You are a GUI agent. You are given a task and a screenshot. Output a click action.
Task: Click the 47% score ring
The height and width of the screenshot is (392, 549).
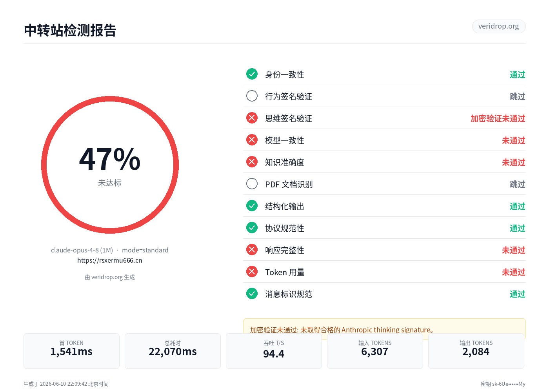(x=110, y=165)
